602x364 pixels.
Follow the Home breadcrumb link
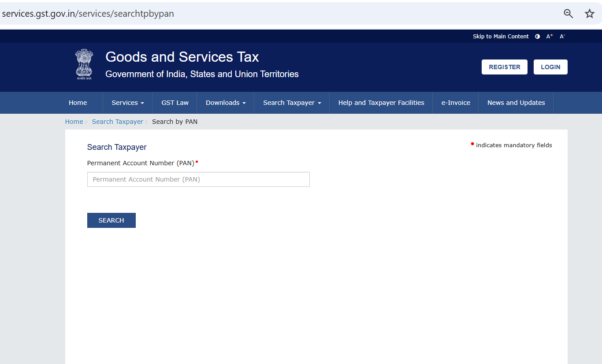click(74, 122)
